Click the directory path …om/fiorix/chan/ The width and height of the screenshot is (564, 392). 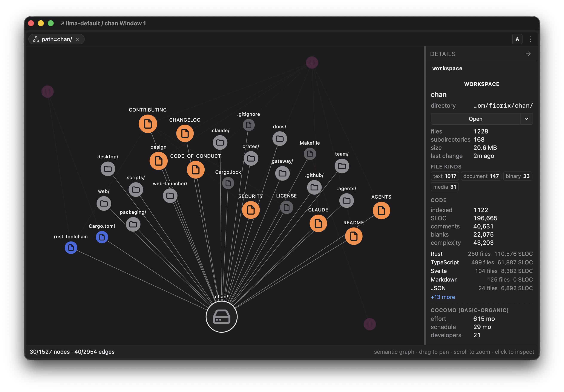(503, 106)
